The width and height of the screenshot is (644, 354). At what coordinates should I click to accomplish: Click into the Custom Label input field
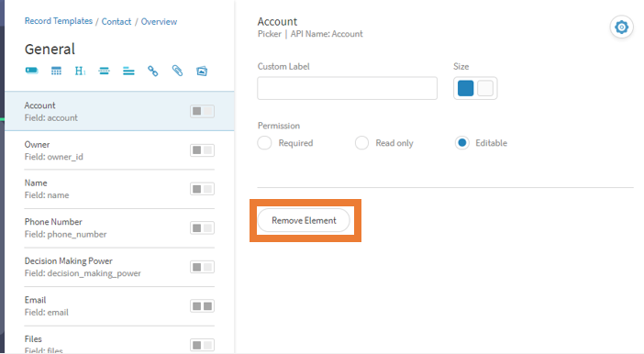pyautogui.click(x=347, y=88)
